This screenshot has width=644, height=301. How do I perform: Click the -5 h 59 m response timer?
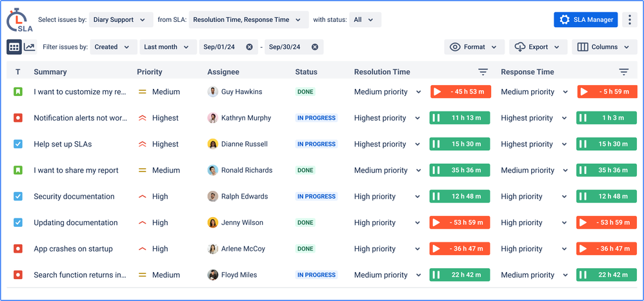[607, 92]
